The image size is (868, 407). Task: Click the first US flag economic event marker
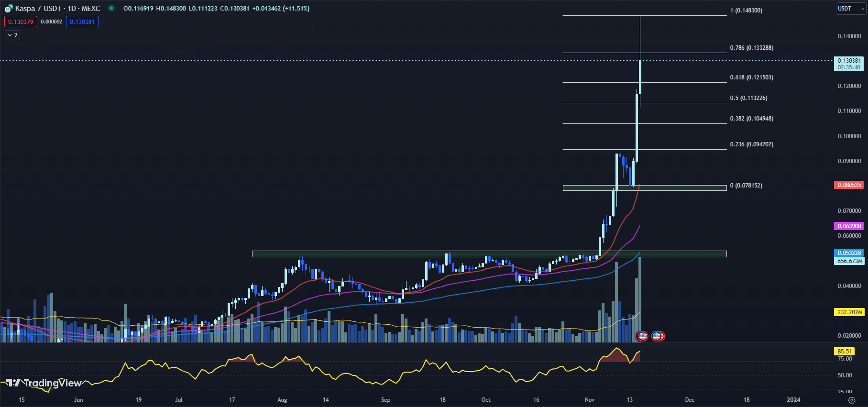click(x=643, y=336)
